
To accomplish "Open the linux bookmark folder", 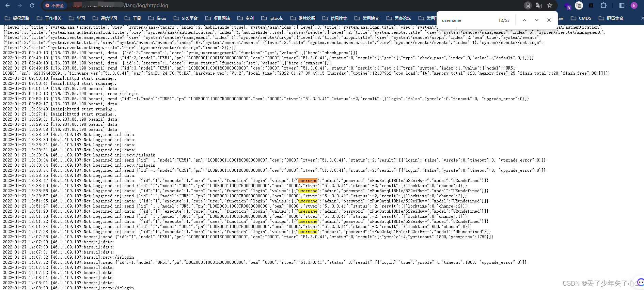I will (157, 18).
